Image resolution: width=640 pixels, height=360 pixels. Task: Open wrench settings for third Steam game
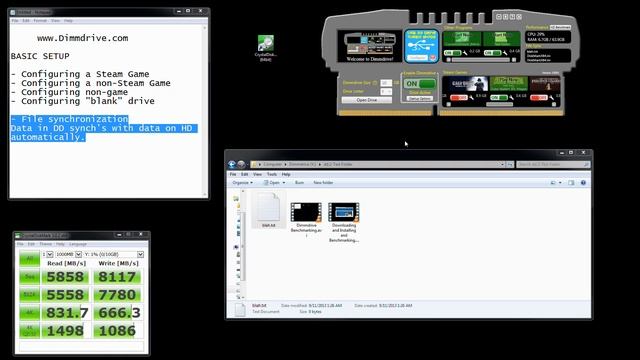pos(551,98)
